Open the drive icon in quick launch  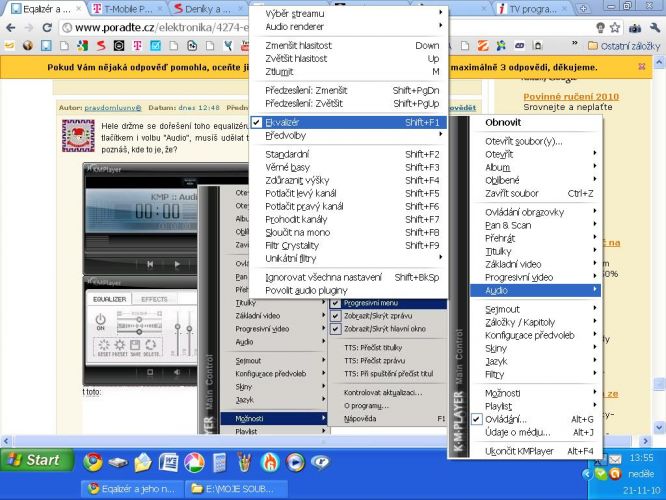[x=118, y=462]
